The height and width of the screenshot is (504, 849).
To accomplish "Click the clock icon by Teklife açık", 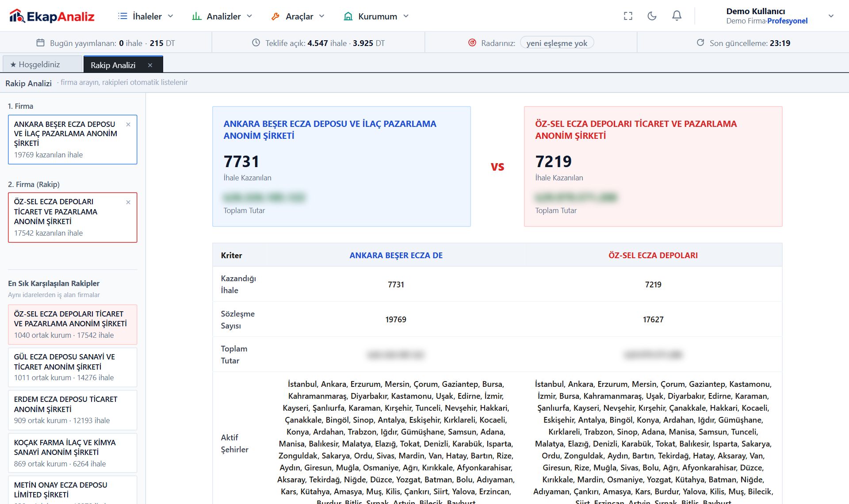I will pyautogui.click(x=256, y=42).
